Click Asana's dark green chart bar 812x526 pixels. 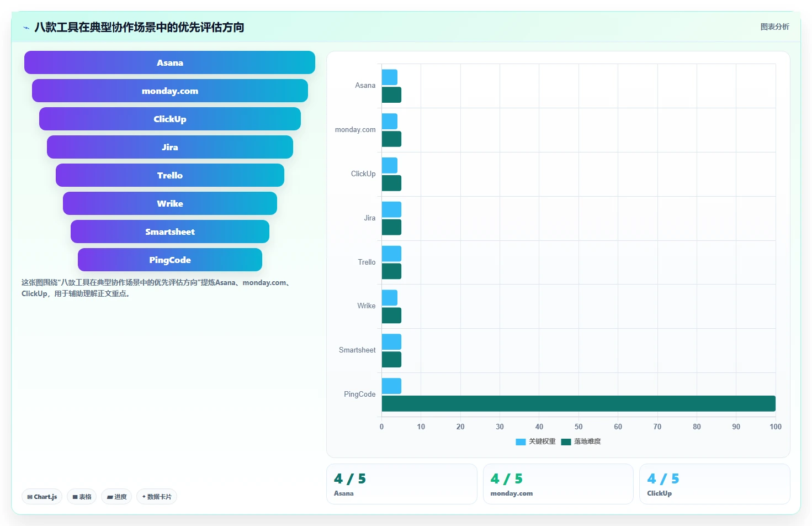pyautogui.click(x=391, y=94)
